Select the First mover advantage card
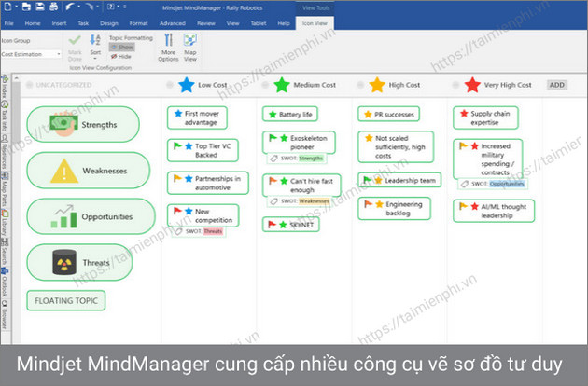 (x=197, y=117)
